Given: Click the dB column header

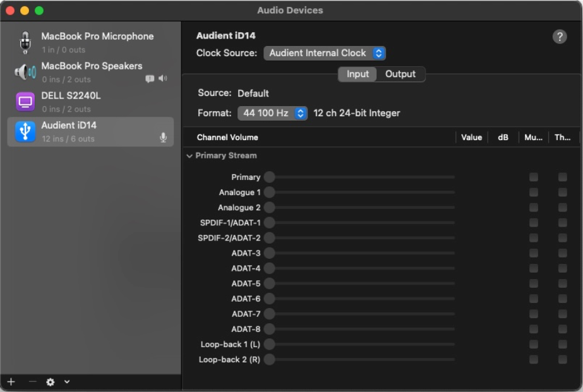Looking at the screenshot, I should click(503, 138).
